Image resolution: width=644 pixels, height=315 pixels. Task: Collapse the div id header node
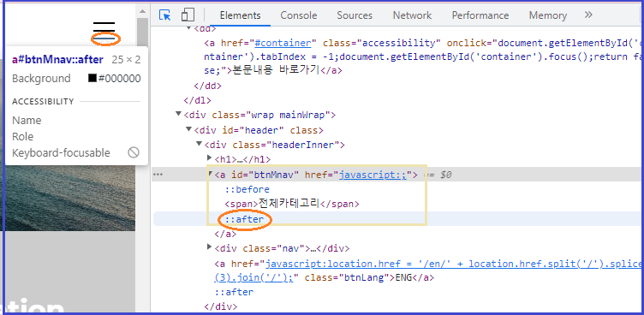click(189, 129)
